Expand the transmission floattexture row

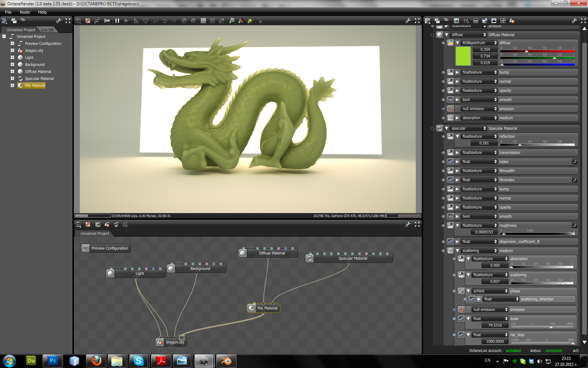click(x=457, y=152)
